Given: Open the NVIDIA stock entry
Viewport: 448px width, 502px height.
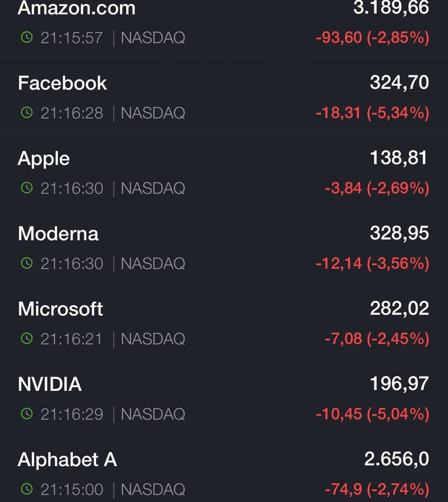Looking at the screenshot, I should [50, 384].
